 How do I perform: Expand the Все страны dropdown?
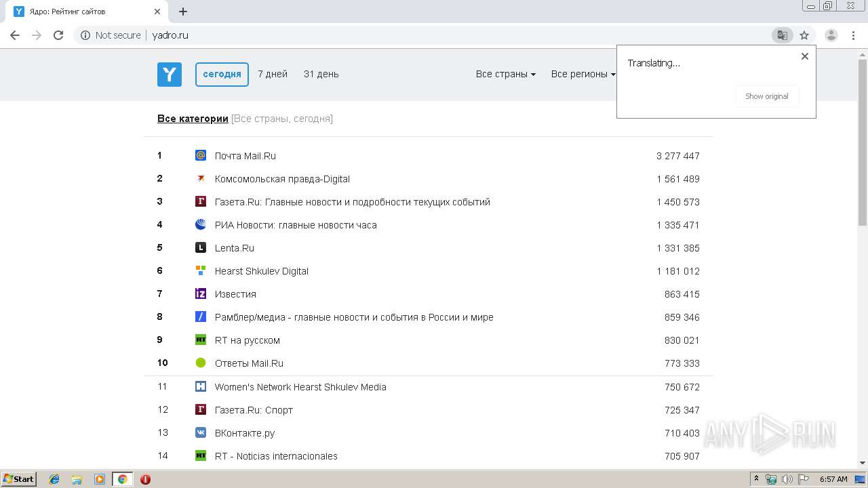pyautogui.click(x=506, y=74)
